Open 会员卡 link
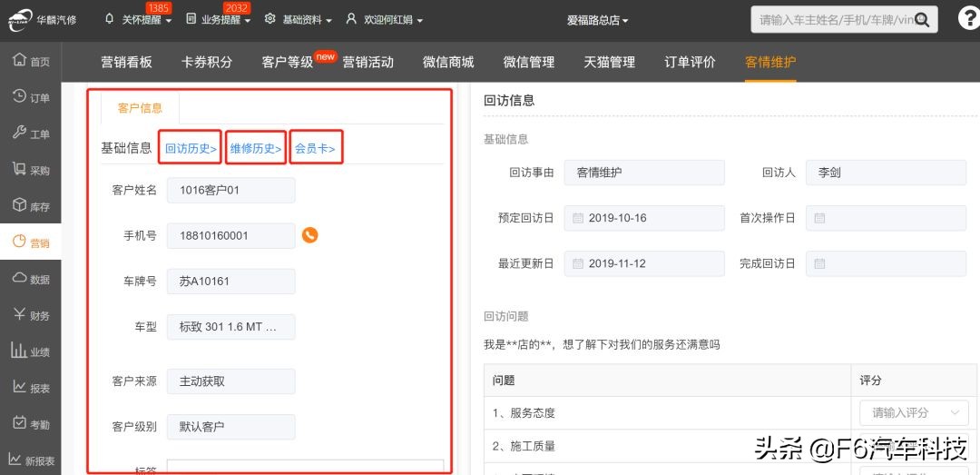980x475 pixels. click(315, 148)
